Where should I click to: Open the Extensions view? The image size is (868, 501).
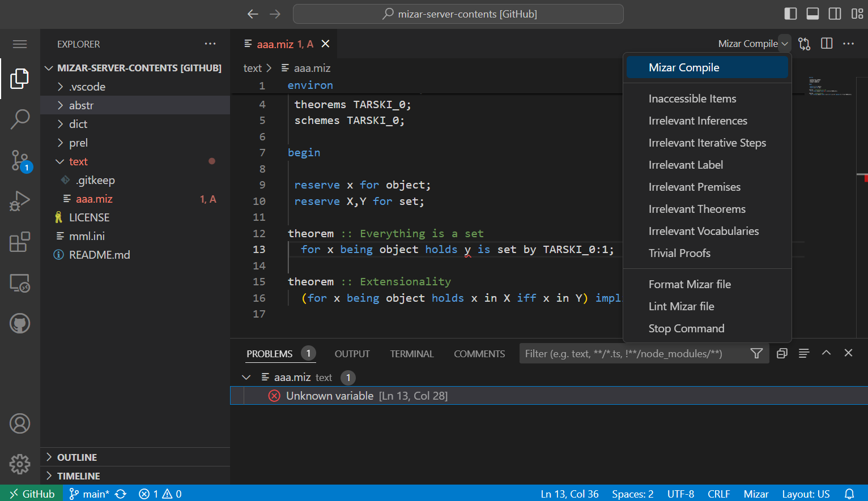tap(20, 242)
